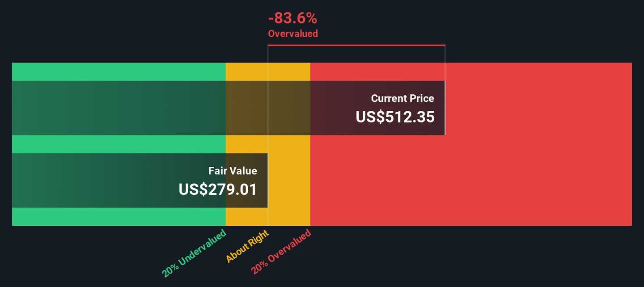Click the green portion of the Current Price bar
644x287 pixels.
coord(119,108)
